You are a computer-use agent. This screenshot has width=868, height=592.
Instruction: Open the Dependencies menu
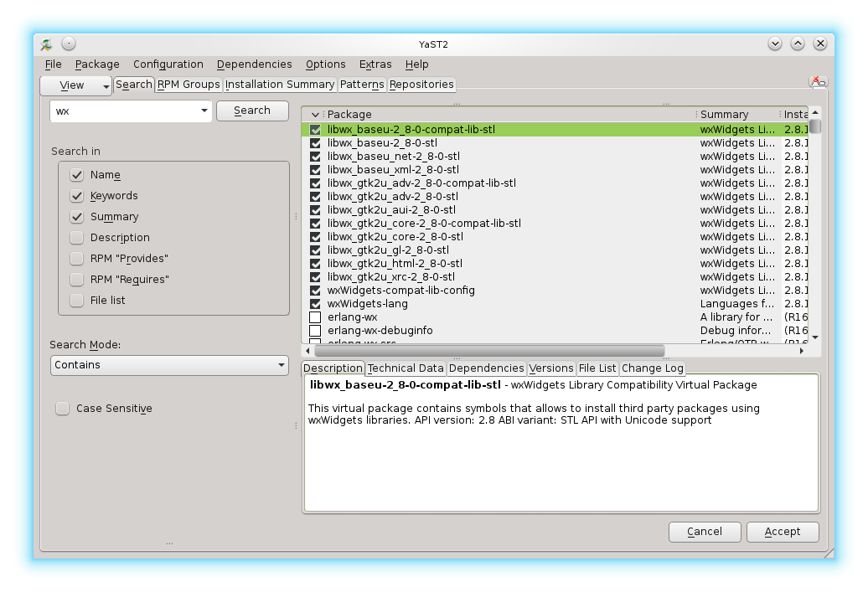click(x=254, y=64)
